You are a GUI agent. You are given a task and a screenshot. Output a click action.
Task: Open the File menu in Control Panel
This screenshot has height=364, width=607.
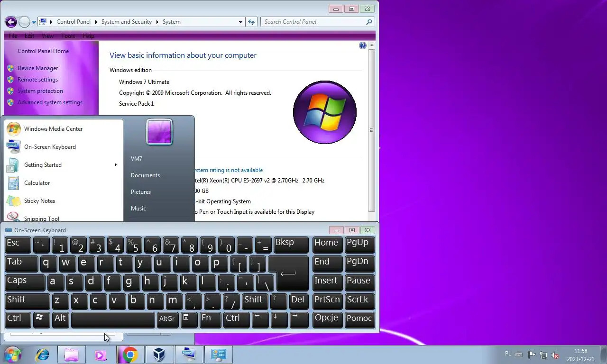click(13, 36)
